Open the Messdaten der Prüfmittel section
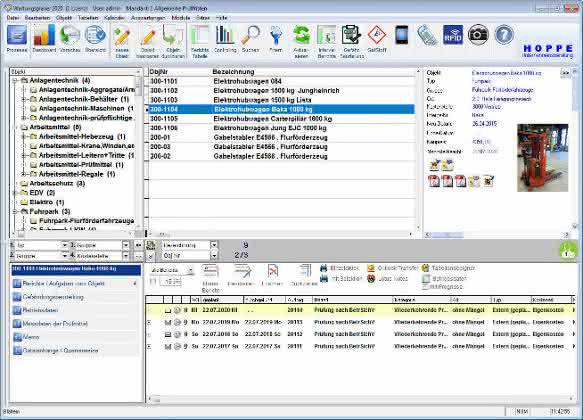The width and height of the screenshot is (583, 420). [75, 324]
